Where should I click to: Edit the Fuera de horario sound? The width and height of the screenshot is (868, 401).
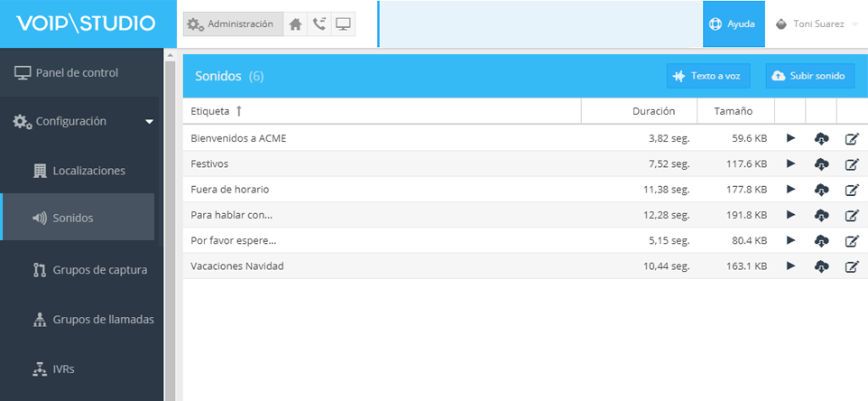[x=851, y=190]
